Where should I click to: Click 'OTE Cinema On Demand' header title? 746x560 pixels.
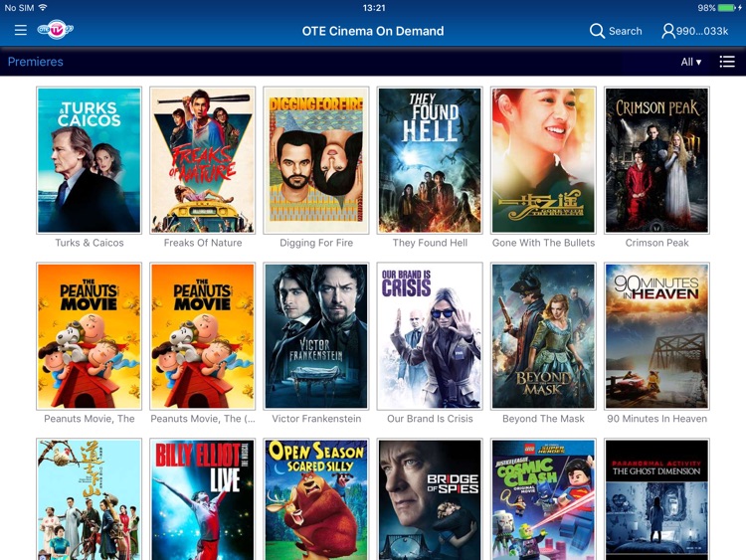click(x=373, y=31)
